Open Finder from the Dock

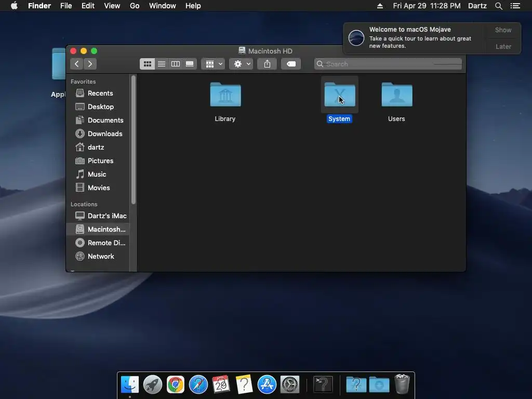[x=130, y=385]
